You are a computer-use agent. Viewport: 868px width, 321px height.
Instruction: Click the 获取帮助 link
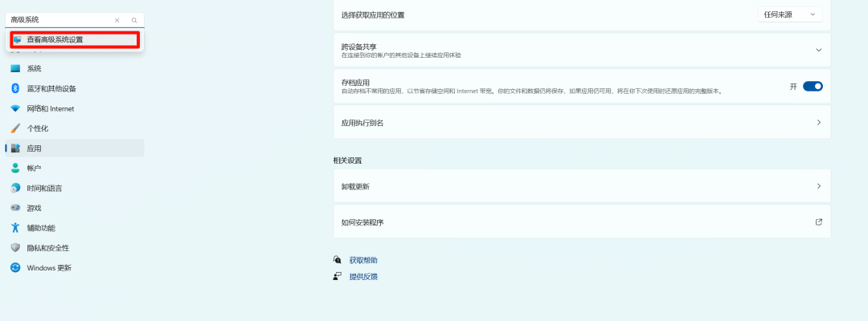click(x=363, y=260)
